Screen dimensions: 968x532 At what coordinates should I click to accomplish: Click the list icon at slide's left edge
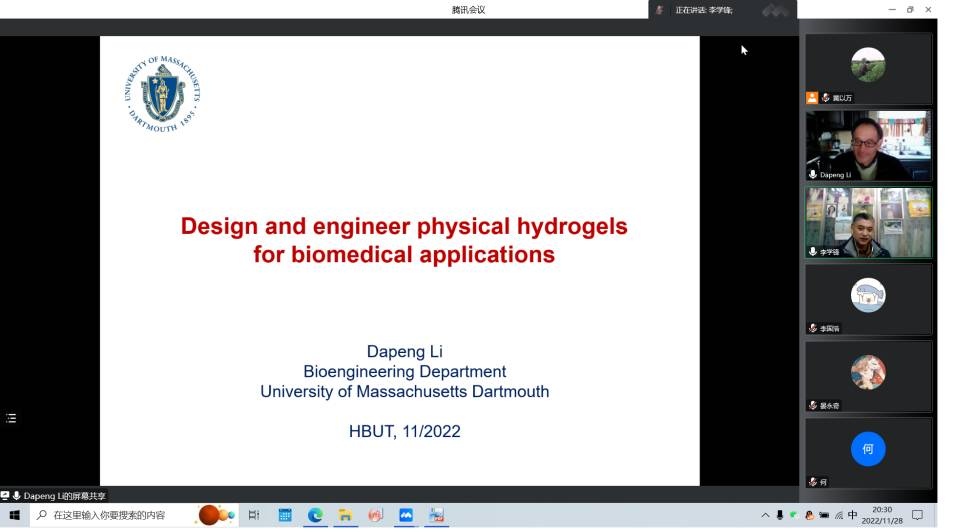point(11,418)
